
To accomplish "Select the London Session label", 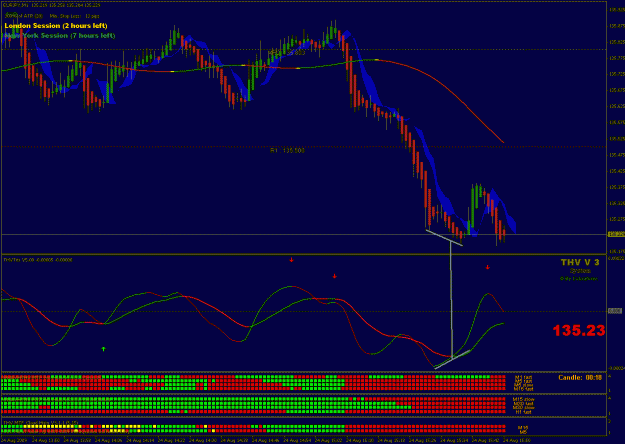I will 56,26.
